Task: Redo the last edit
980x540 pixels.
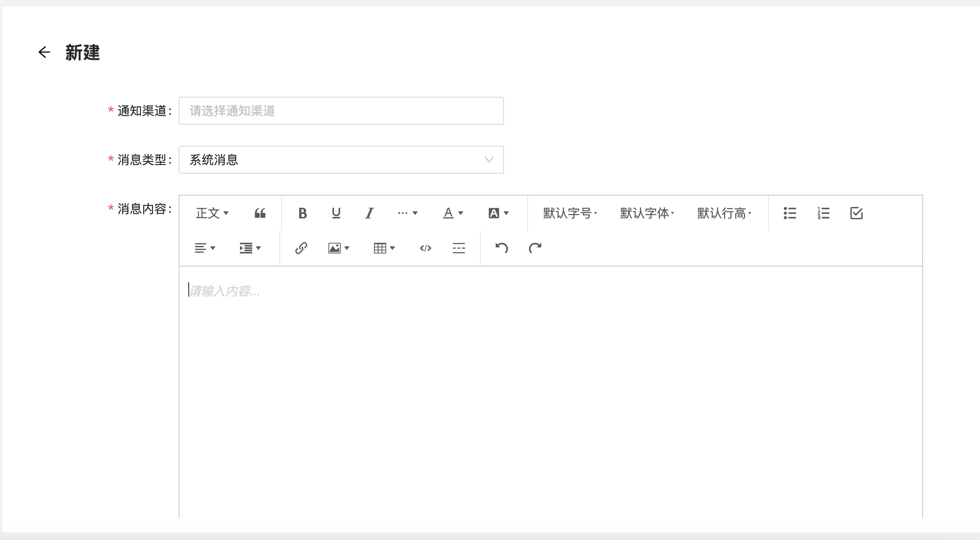Action: click(x=535, y=248)
